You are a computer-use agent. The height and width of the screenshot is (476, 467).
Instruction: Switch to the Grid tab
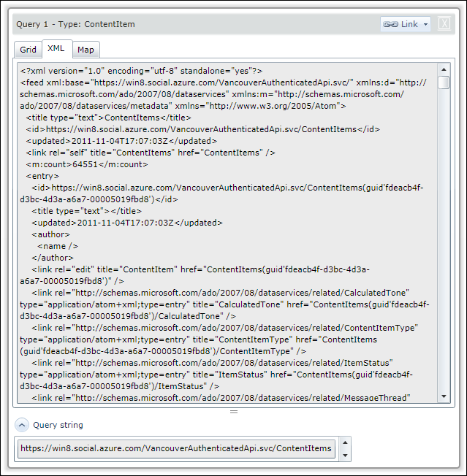(x=28, y=50)
